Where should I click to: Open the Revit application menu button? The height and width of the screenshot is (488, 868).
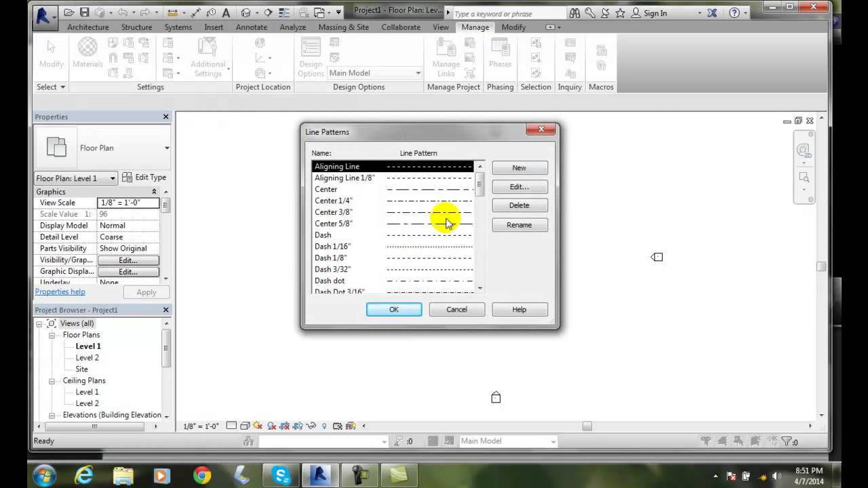45,17
